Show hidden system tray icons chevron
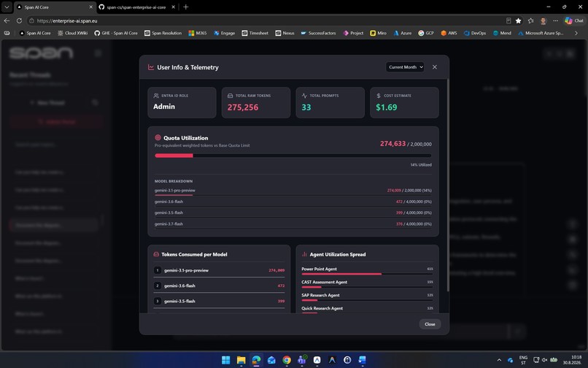Viewport: 588px width, 368px height. coord(499,360)
